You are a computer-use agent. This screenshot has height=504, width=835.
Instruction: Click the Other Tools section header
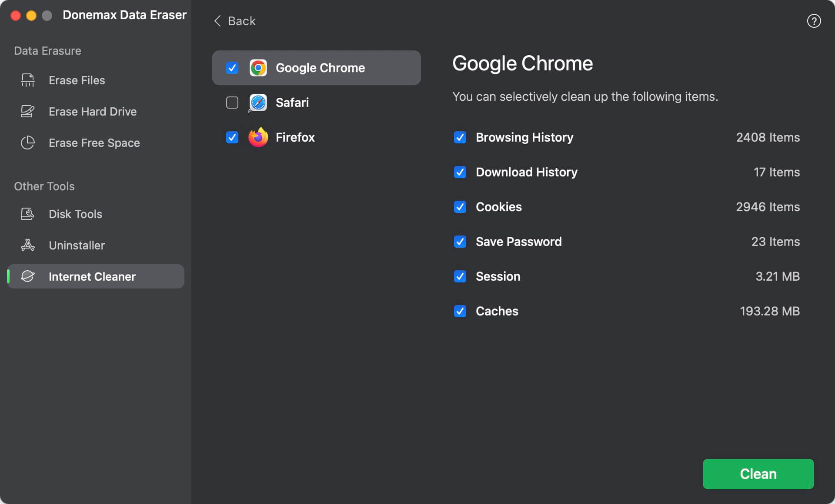click(x=44, y=186)
